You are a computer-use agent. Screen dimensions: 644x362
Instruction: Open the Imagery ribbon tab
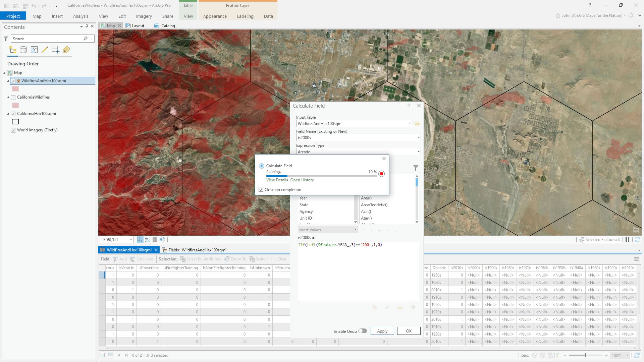pyautogui.click(x=144, y=16)
